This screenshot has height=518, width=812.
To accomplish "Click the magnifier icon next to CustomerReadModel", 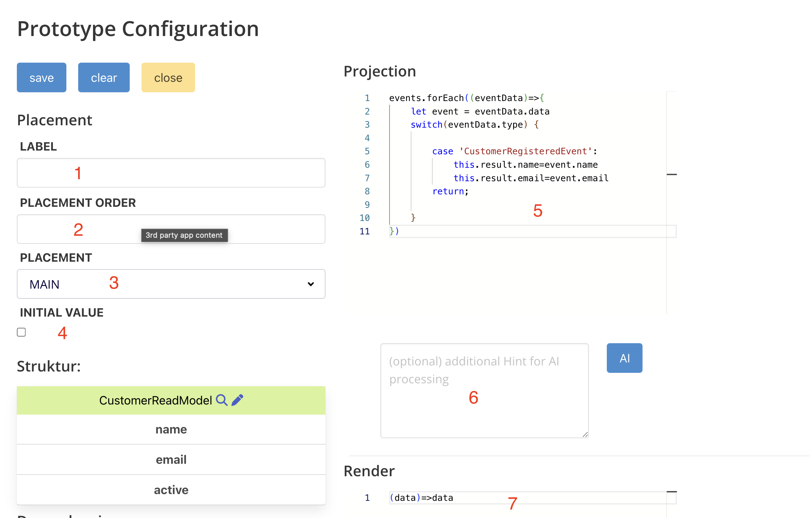I will tap(222, 400).
